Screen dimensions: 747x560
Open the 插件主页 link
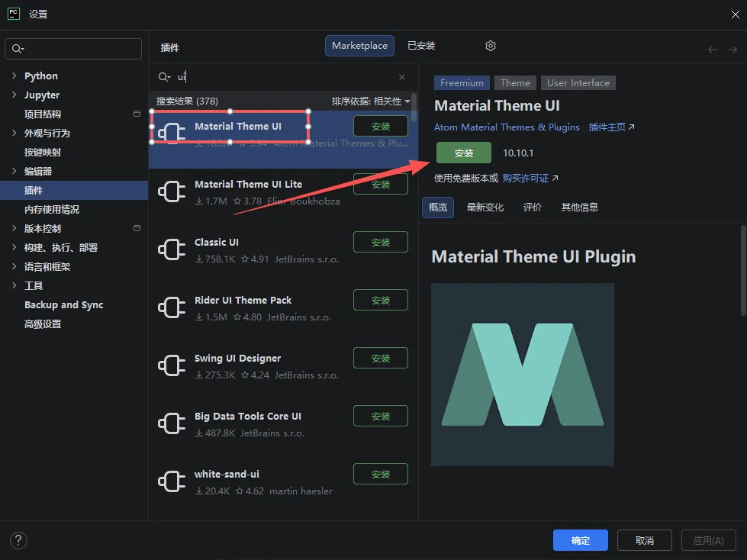point(611,127)
